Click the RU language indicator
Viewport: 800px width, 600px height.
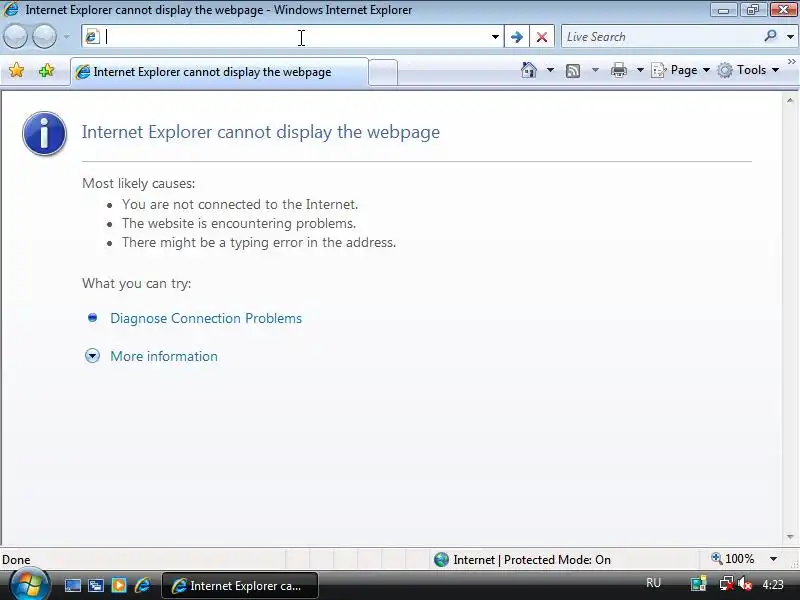653,583
